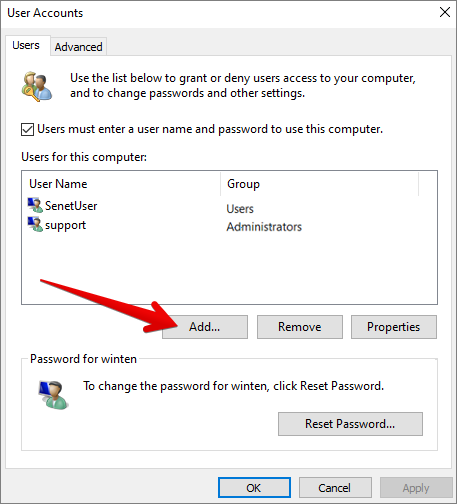
Task: Click the Remove button
Action: click(x=300, y=327)
